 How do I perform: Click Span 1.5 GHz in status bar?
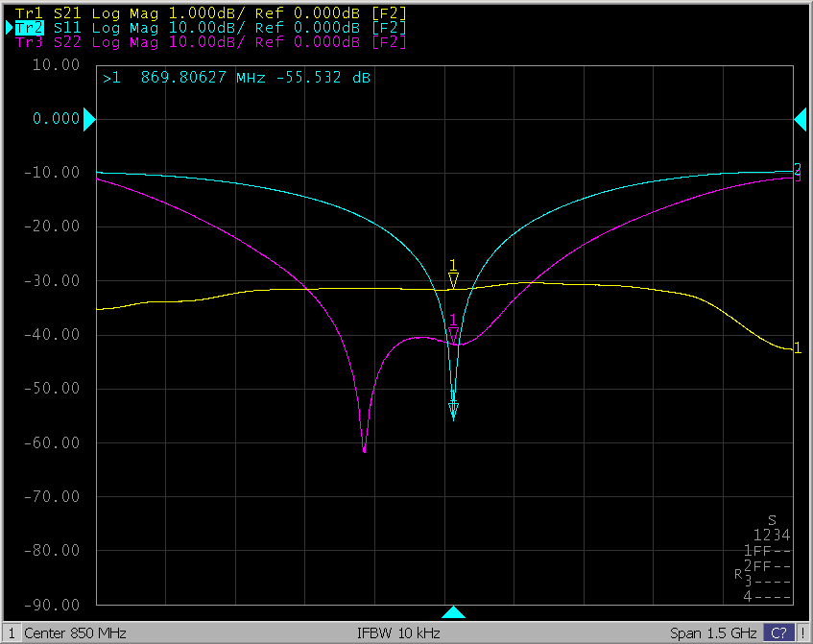click(714, 633)
